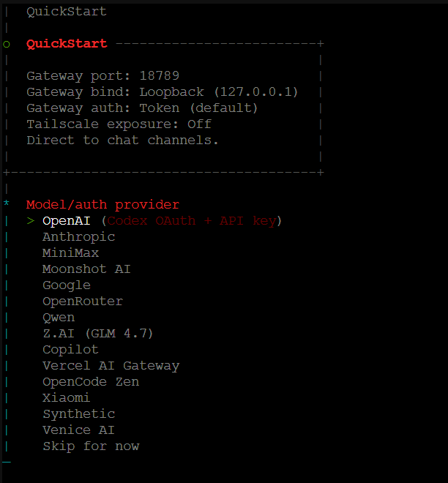Select the OpenAI provider option
Viewport: 448px width, 483px height.
(x=62, y=221)
